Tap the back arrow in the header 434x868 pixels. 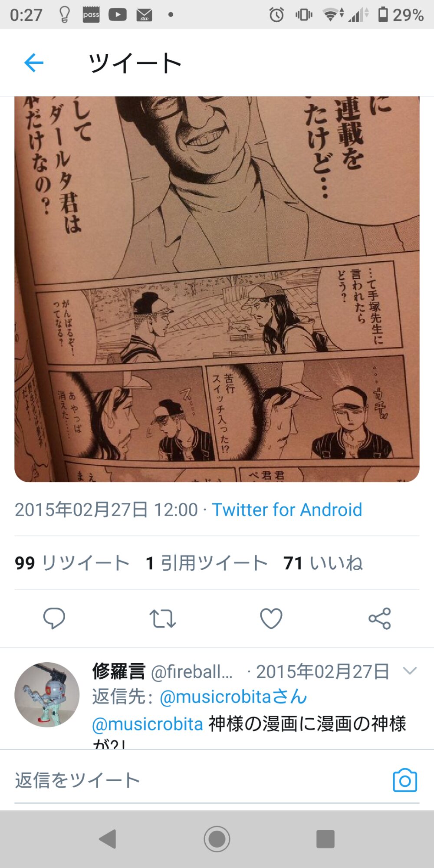34,62
